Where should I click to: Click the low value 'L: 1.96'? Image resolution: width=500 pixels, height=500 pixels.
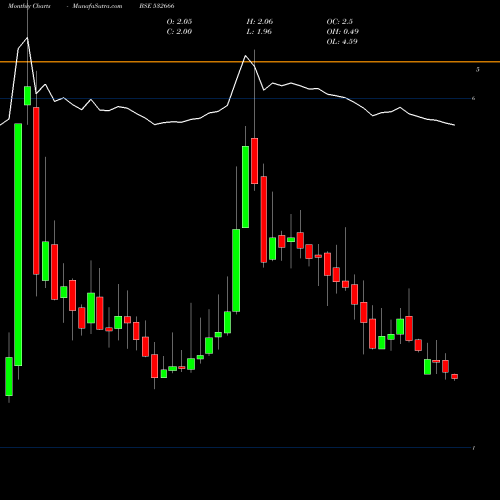click(259, 32)
